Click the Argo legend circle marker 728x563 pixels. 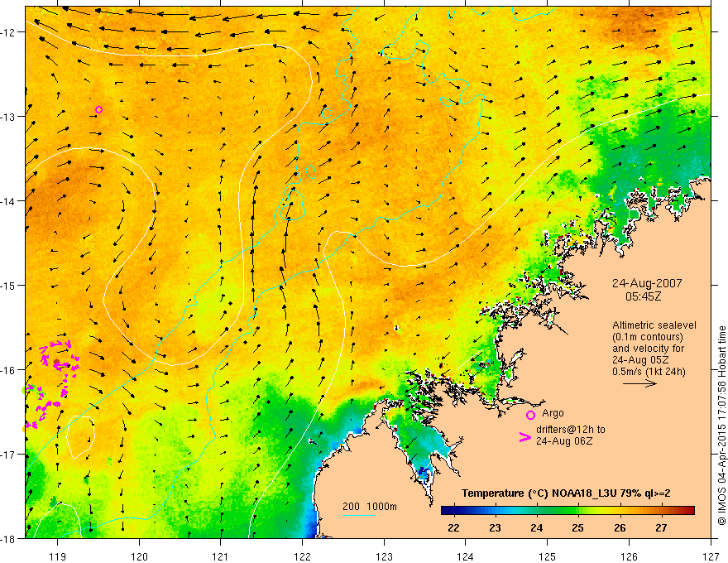(530, 415)
